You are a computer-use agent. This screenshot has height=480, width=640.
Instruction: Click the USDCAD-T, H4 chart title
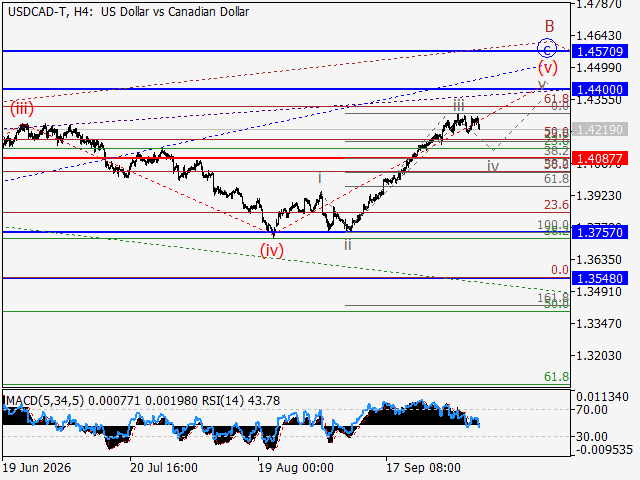click(129, 12)
